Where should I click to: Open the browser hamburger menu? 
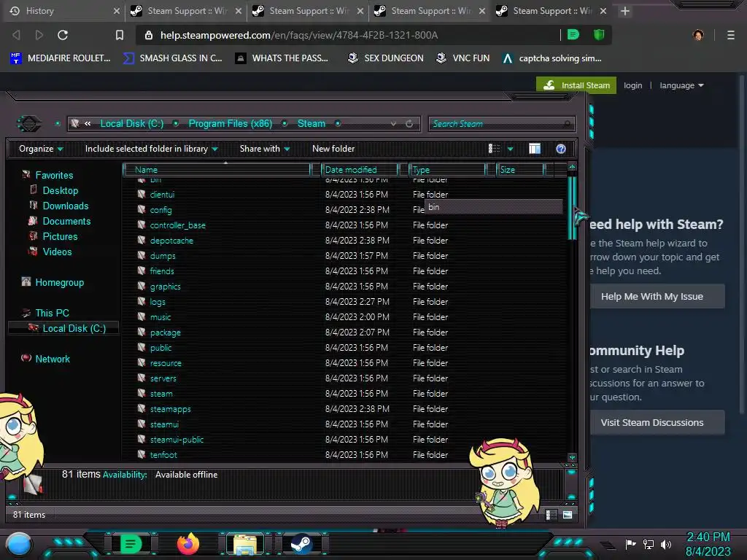pyautogui.click(x=731, y=35)
